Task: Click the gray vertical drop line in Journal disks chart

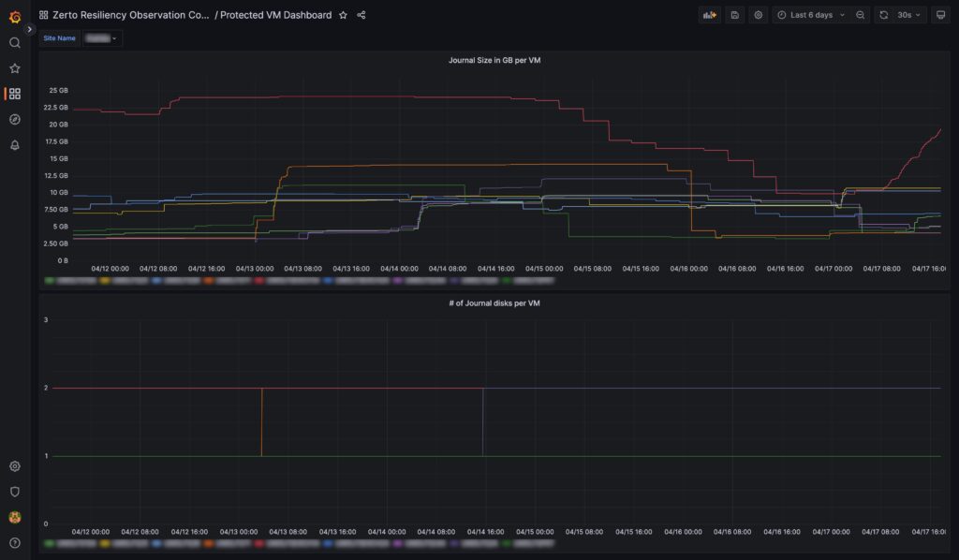Action: click(483, 421)
